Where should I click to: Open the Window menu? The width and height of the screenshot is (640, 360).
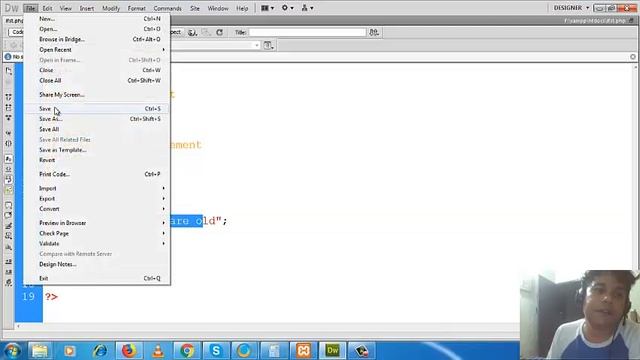pos(218,8)
